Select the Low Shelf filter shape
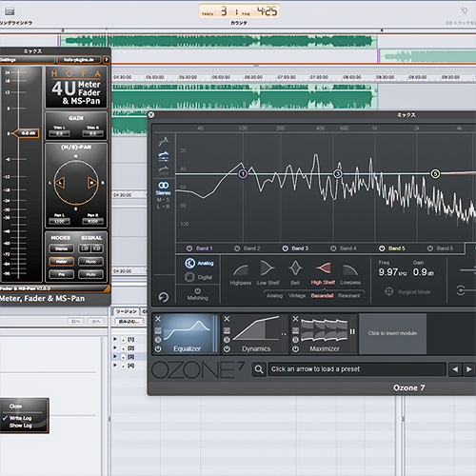This screenshot has height=476, width=476. point(268,268)
